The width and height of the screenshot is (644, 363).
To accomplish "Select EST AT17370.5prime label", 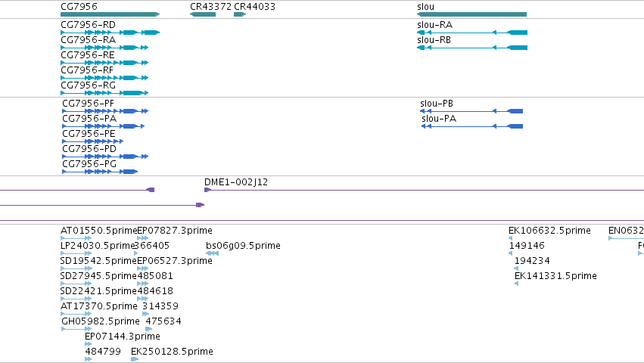I will click(x=98, y=306).
